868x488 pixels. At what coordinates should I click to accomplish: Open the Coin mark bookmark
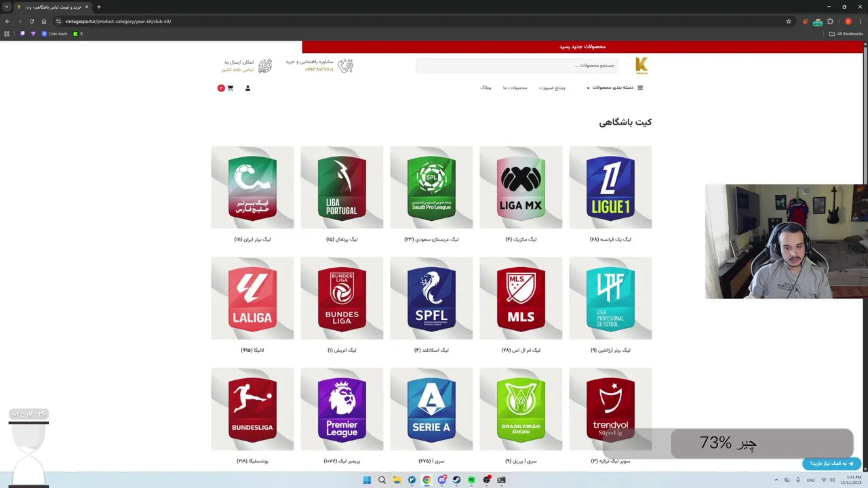[55, 34]
